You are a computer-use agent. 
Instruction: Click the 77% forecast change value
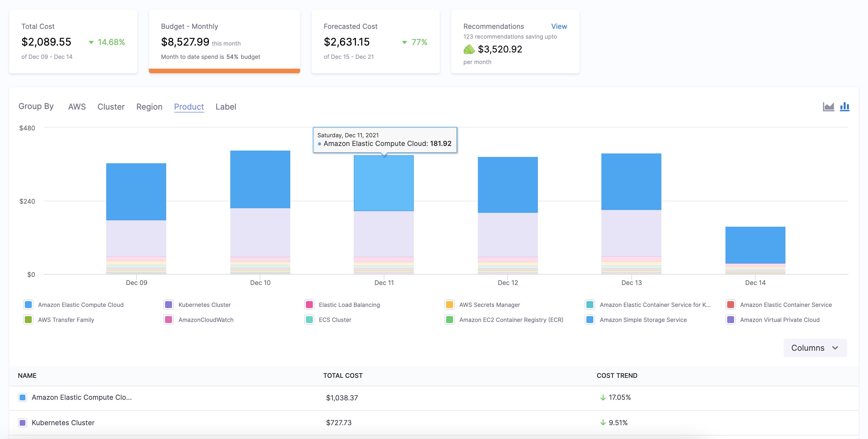[419, 42]
